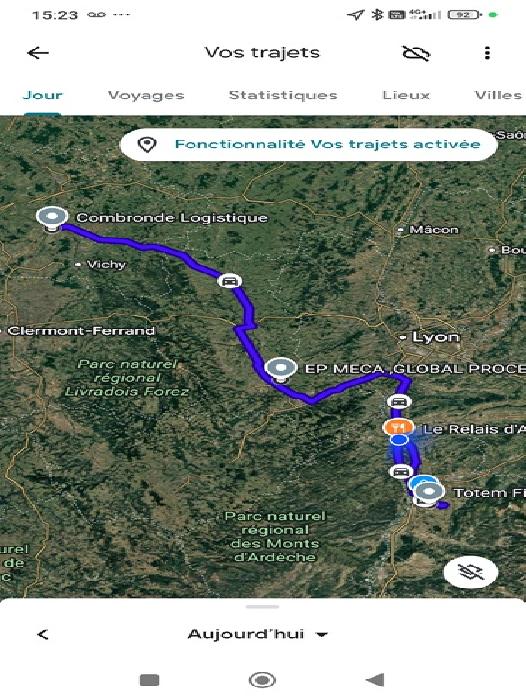The image size is (526, 700).
Task: Tap the back arrow beside Vos trajets
Action: 38,53
